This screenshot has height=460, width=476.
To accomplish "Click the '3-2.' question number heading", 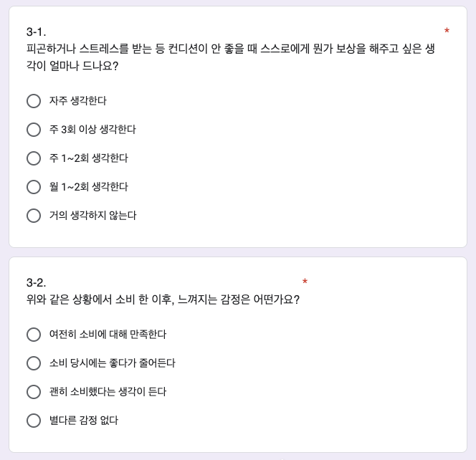I will coord(36,283).
